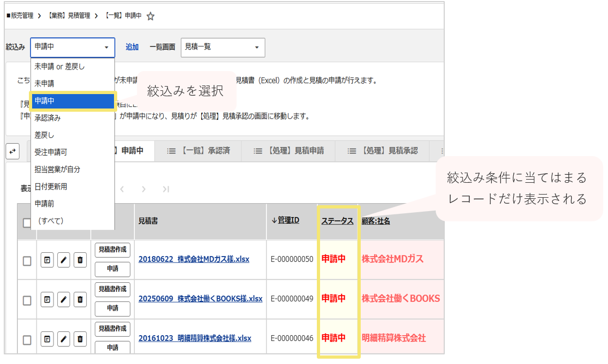
Task: Select 日付更新用 filter option
Action: (x=72, y=187)
